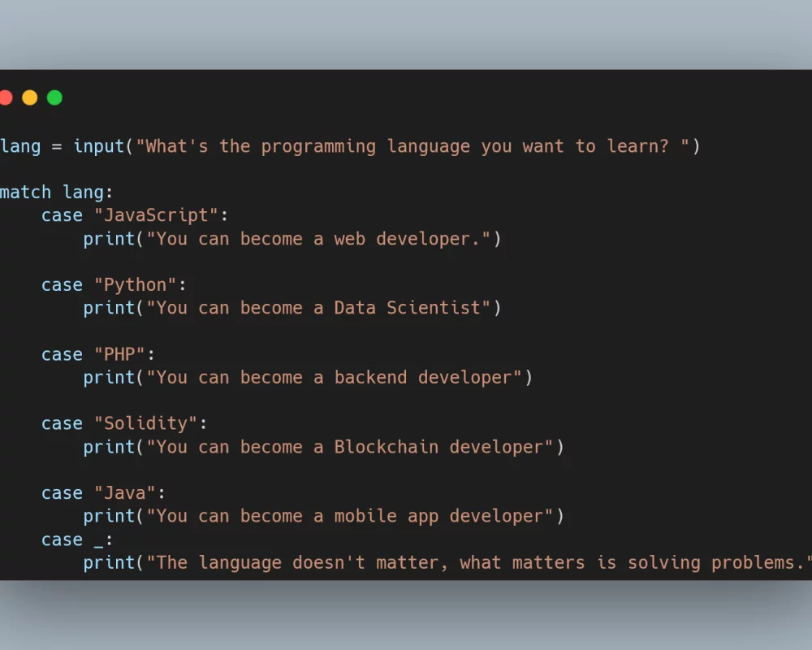This screenshot has width=812, height=650.
Task: Click the red close dot
Action: point(6,97)
